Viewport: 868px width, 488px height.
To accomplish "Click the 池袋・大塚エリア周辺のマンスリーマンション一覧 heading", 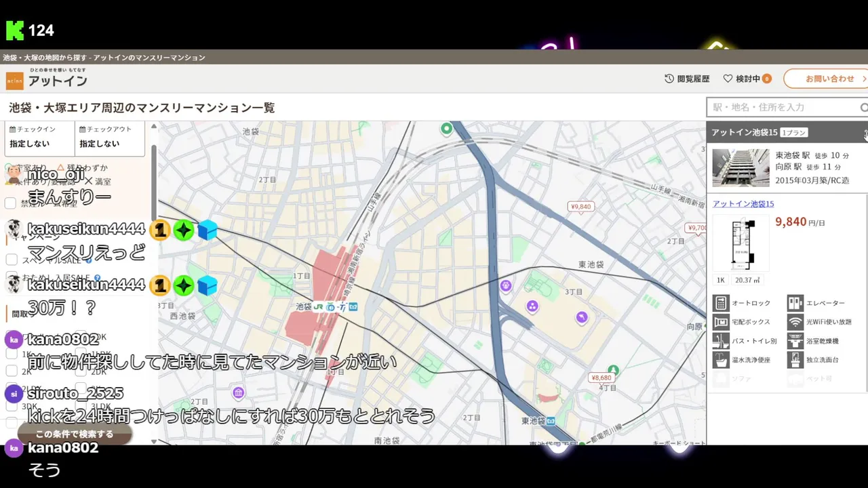I will click(x=142, y=108).
